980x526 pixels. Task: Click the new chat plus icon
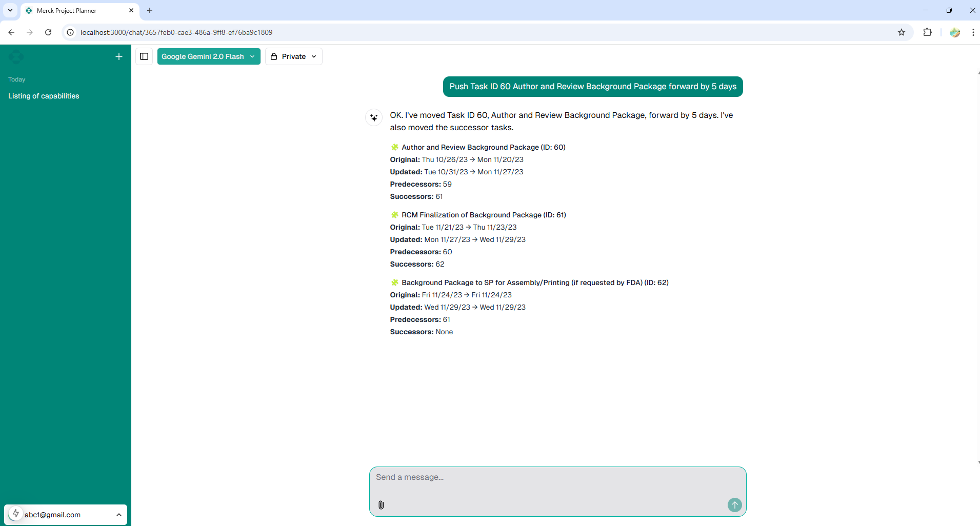click(119, 57)
